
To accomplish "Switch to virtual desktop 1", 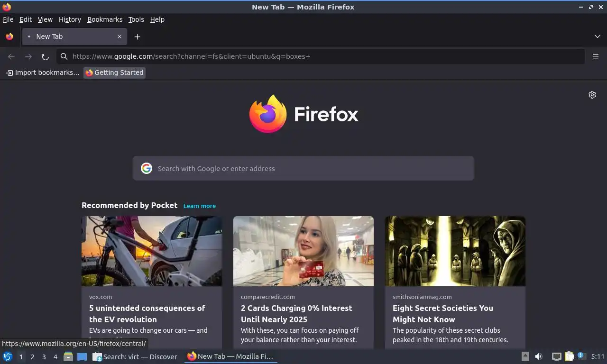I will click(21, 356).
